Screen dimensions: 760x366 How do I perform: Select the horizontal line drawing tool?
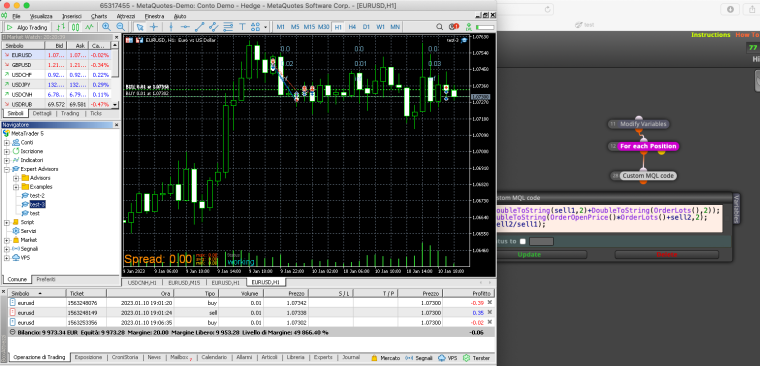pos(185,27)
